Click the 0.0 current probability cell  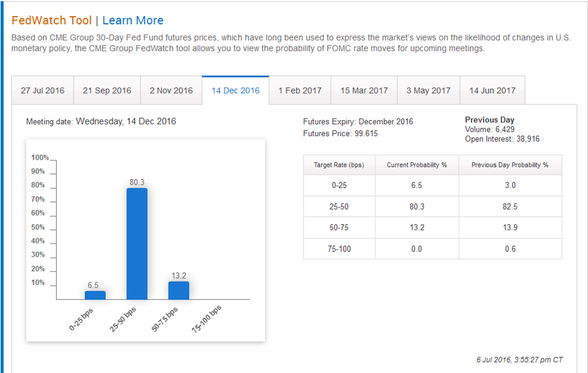pos(417,249)
